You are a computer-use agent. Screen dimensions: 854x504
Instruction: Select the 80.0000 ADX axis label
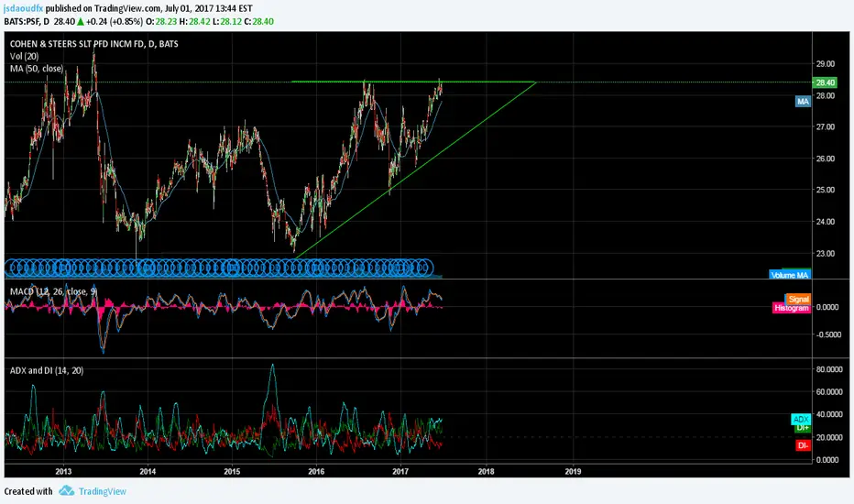click(x=828, y=369)
